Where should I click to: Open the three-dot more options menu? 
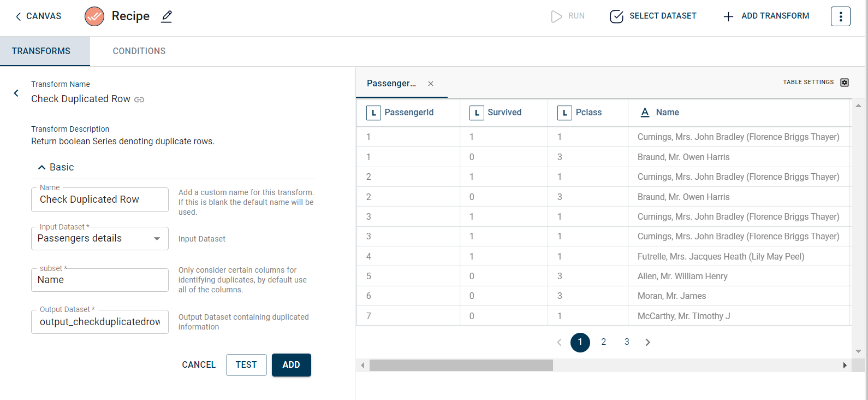840,16
